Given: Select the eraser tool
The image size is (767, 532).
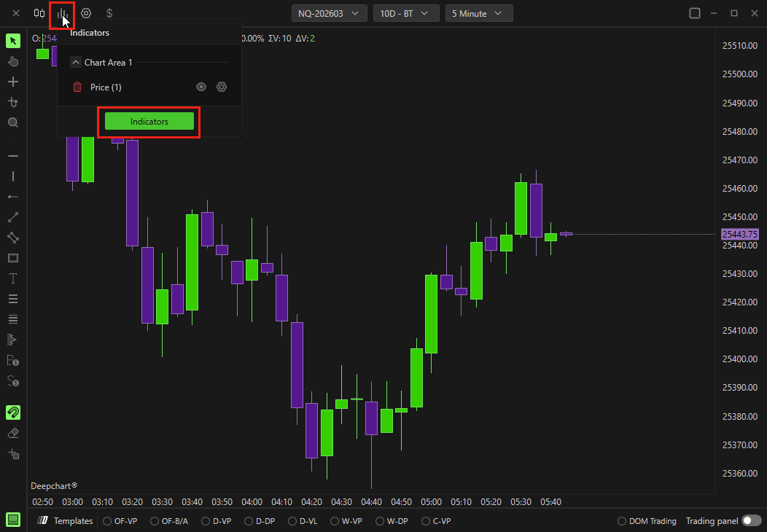Looking at the screenshot, I should click(x=13, y=433).
